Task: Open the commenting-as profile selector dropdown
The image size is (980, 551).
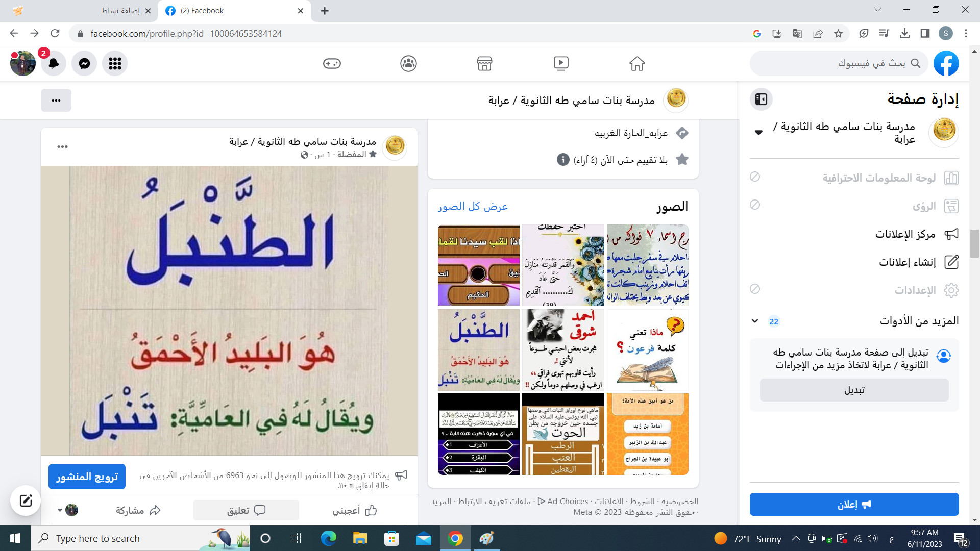Action: (68, 510)
